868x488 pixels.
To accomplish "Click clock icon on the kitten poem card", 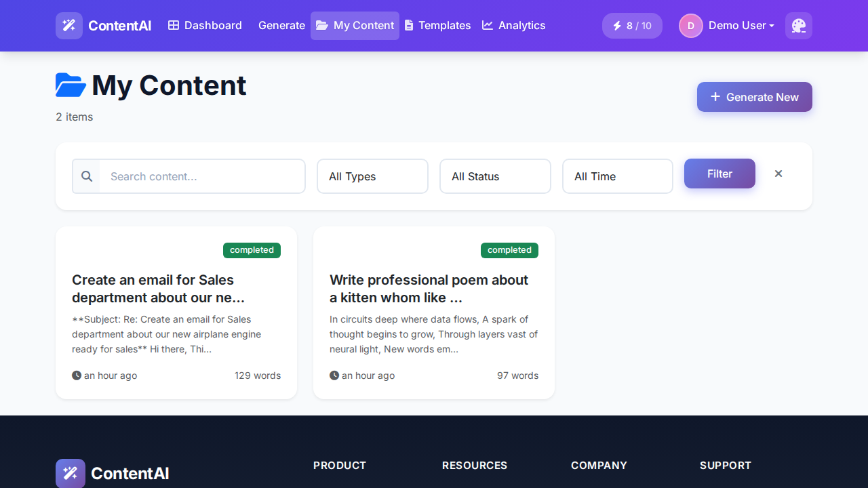I will tap(334, 375).
